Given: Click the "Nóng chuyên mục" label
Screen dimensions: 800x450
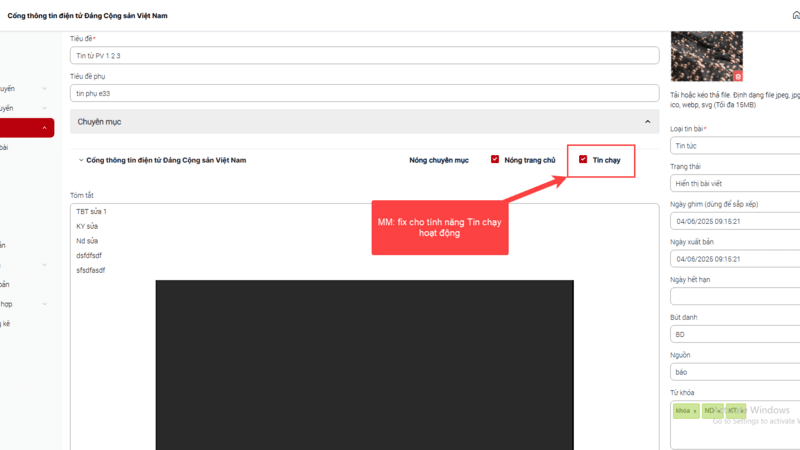Looking at the screenshot, I should click(x=439, y=160).
